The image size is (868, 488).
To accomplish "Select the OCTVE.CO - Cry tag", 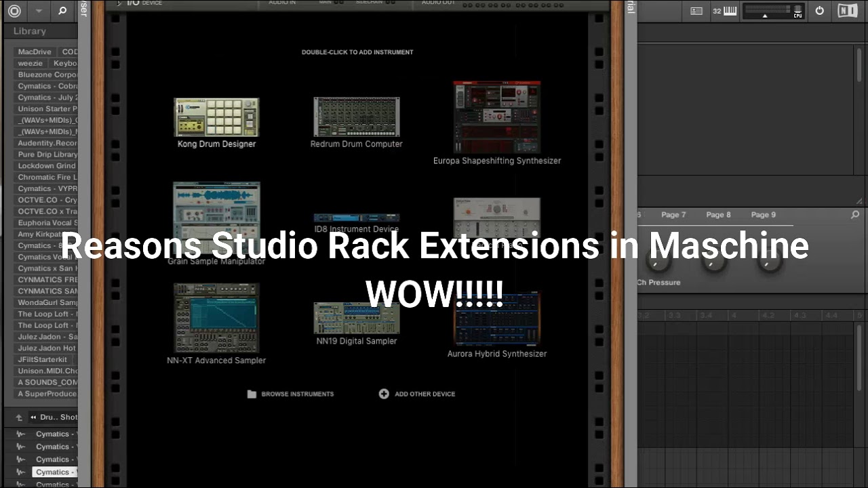I will pyautogui.click(x=47, y=200).
